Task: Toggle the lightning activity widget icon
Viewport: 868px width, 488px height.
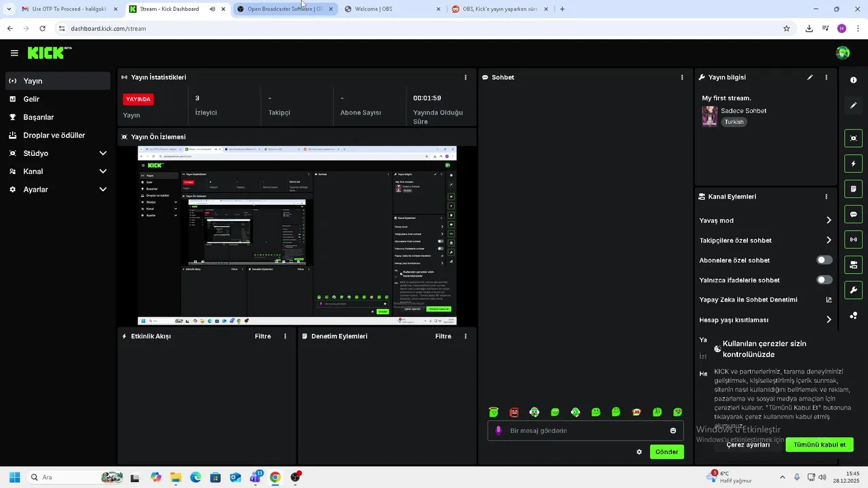Action: (x=853, y=163)
